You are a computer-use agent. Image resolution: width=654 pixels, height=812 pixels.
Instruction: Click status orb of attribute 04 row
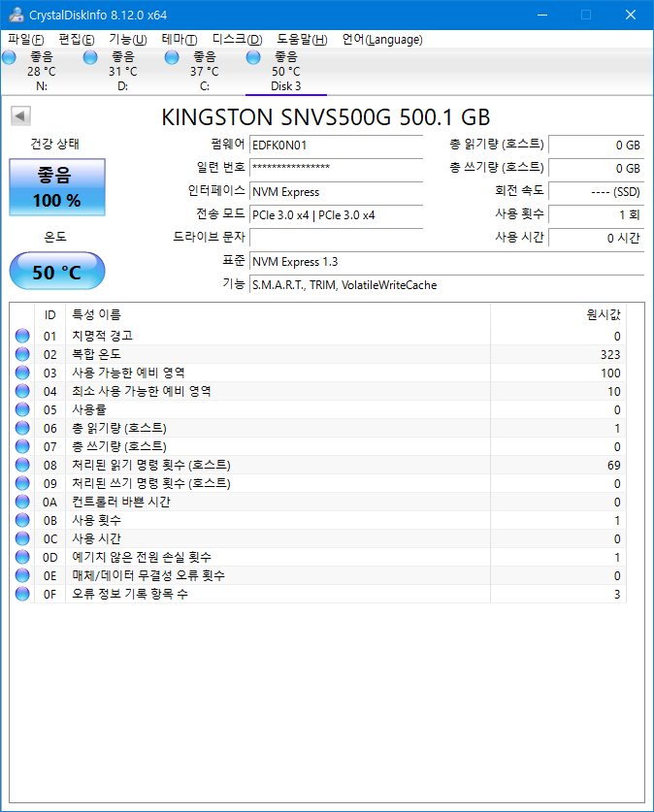[x=22, y=391]
